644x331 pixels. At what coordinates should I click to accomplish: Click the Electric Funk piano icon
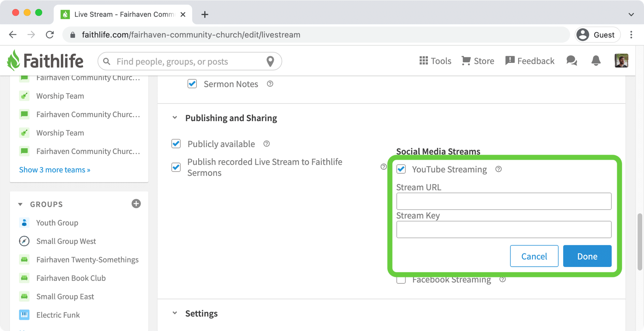click(24, 315)
